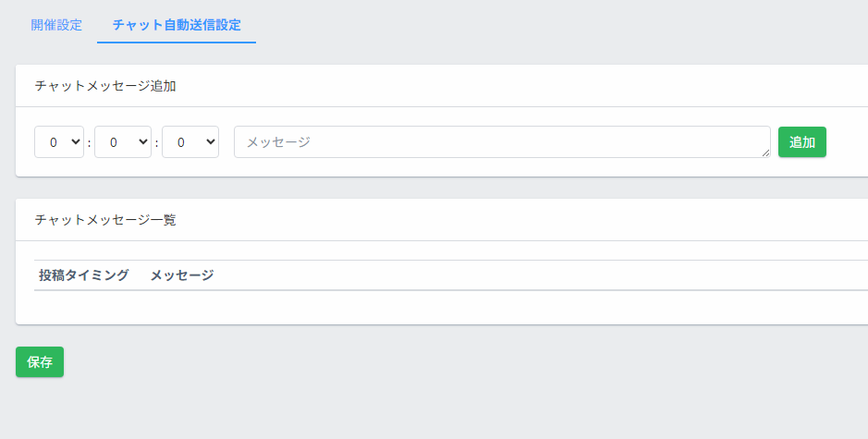Click the メッセージ text input field
868x439 pixels.
click(501, 142)
